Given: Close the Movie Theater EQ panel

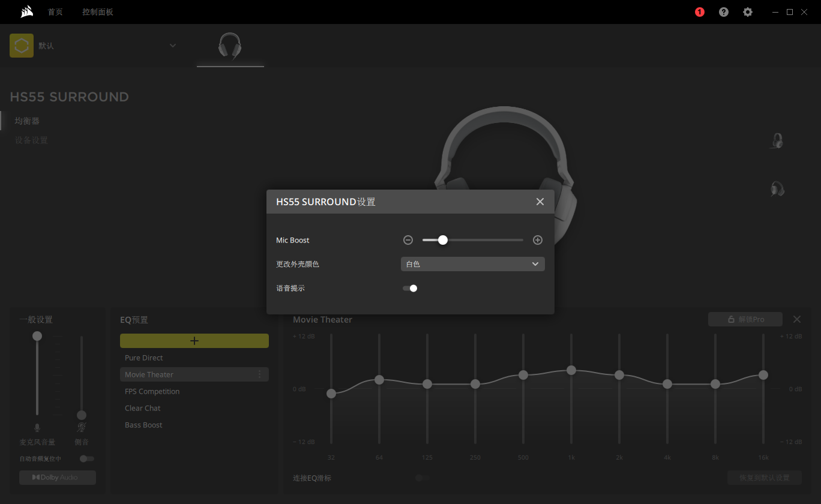Looking at the screenshot, I should (x=797, y=319).
